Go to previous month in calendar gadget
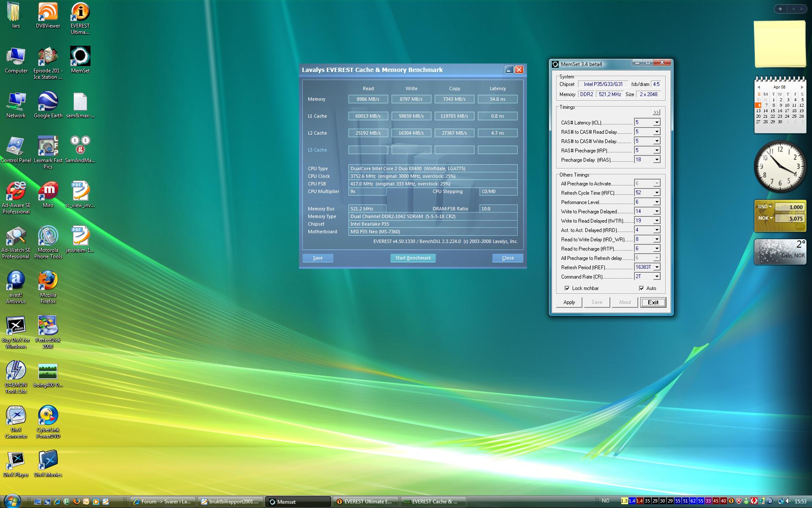 (759, 87)
